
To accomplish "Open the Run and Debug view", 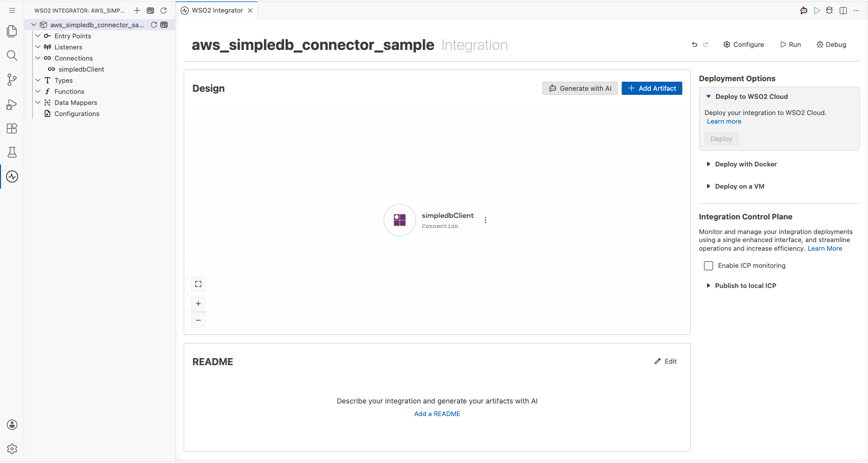I will click(12, 104).
